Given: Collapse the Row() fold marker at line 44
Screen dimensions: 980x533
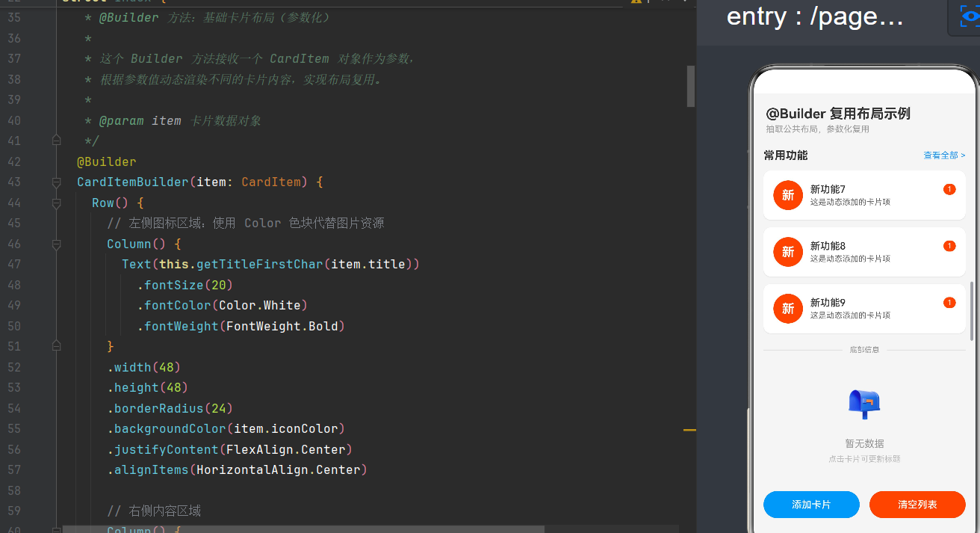Looking at the screenshot, I should [x=56, y=203].
